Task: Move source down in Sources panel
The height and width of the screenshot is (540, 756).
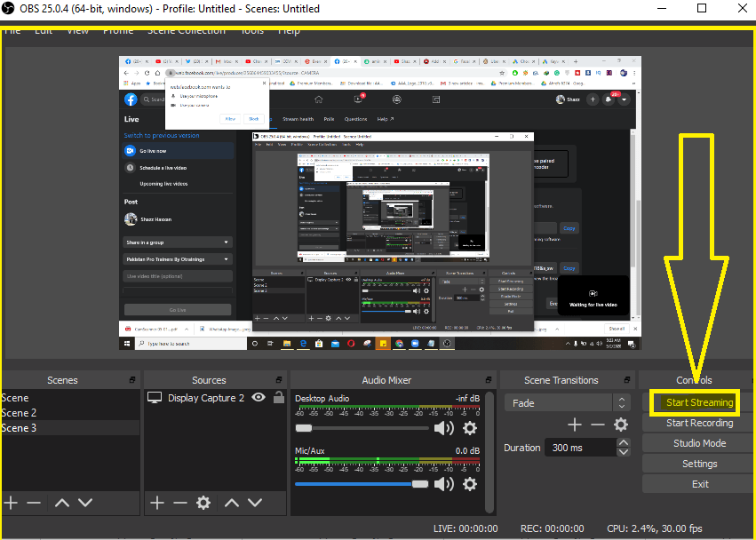Action: [x=255, y=503]
